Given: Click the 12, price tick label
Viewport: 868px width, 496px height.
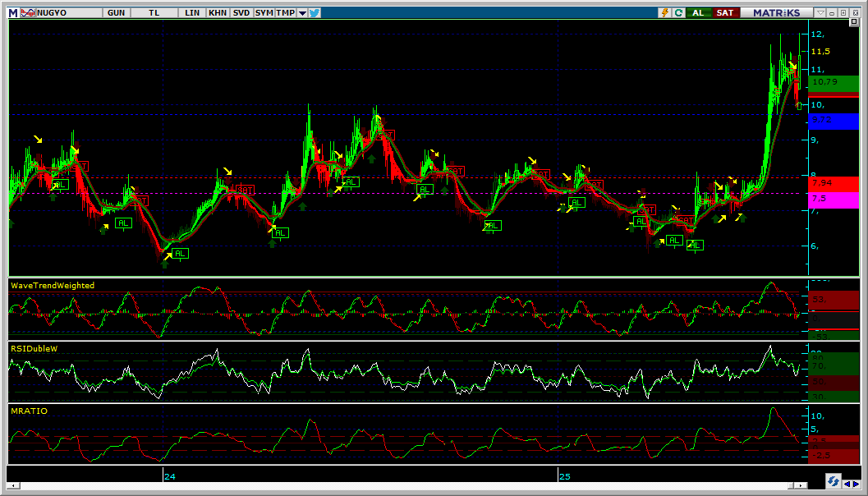Looking at the screenshot, I should 818,34.
